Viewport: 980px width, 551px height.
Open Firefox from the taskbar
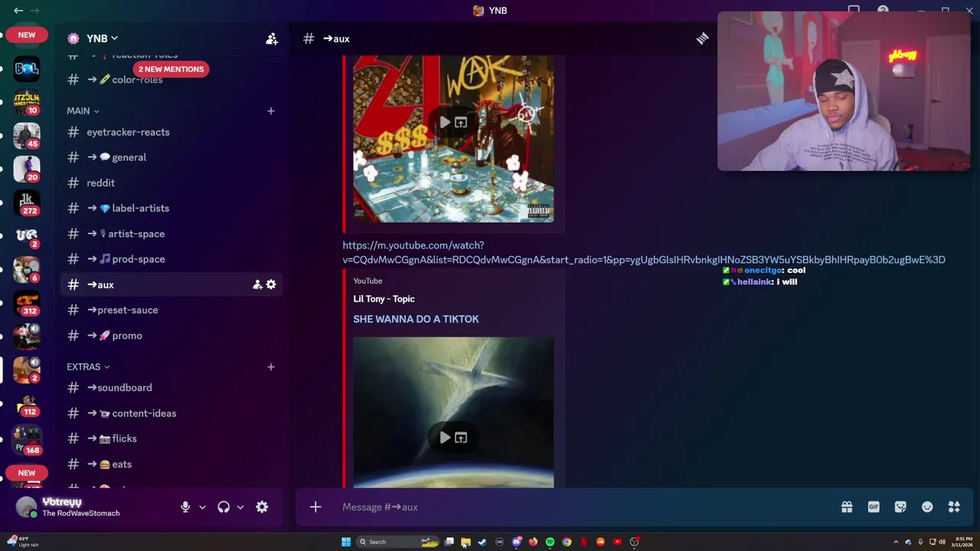[x=533, y=542]
